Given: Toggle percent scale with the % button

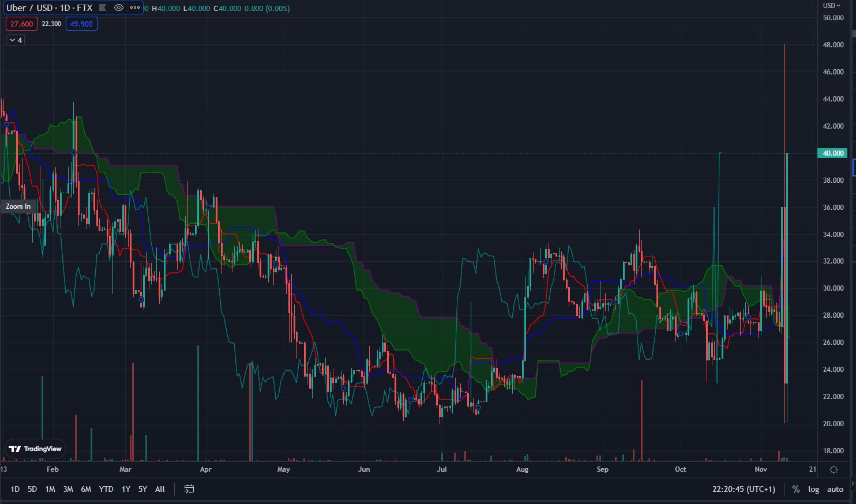Looking at the screenshot, I should click(x=796, y=489).
